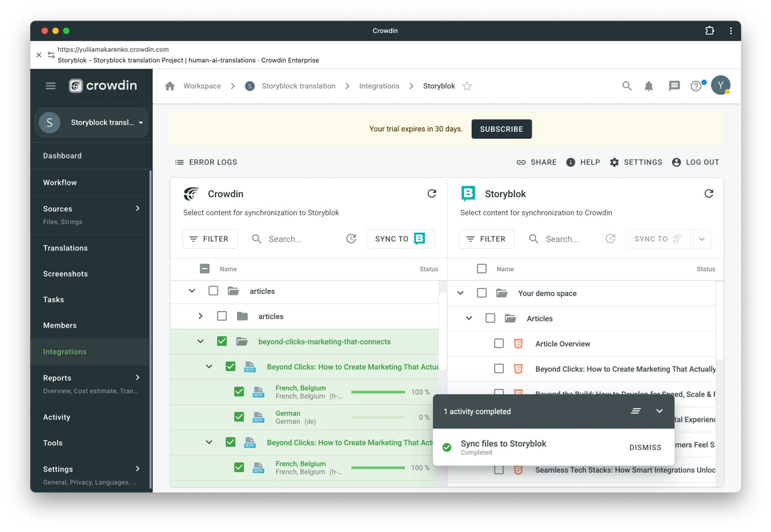
Task: Open Error Logs
Action: coord(206,162)
